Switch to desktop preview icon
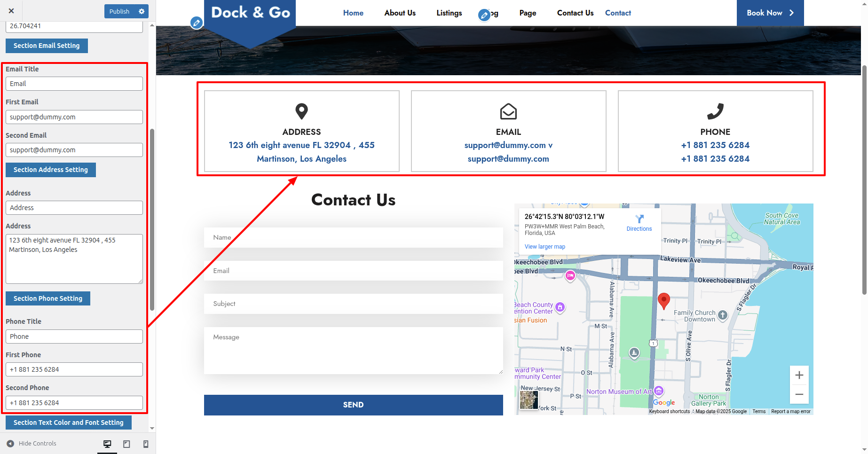This screenshot has height=454, width=868. (x=107, y=444)
